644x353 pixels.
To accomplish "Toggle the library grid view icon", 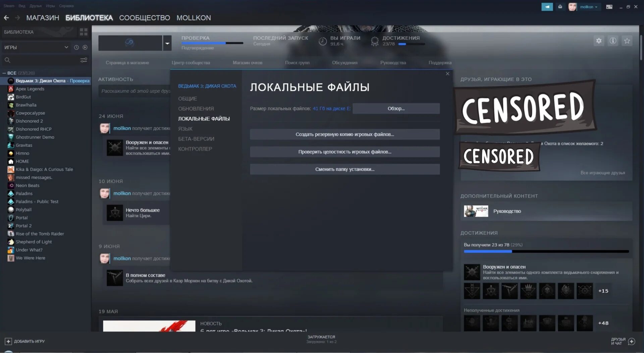I will point(84,32).
